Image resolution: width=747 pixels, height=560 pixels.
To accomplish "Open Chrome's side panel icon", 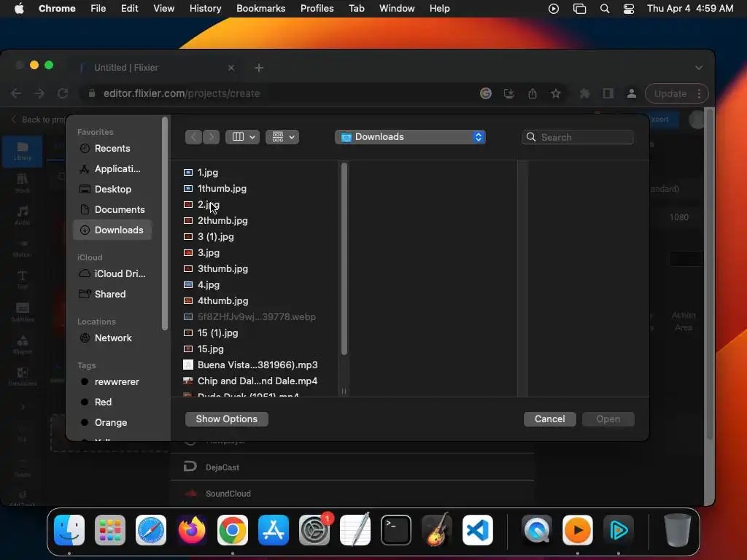I will pyautogui.click(x=608, y=93).
